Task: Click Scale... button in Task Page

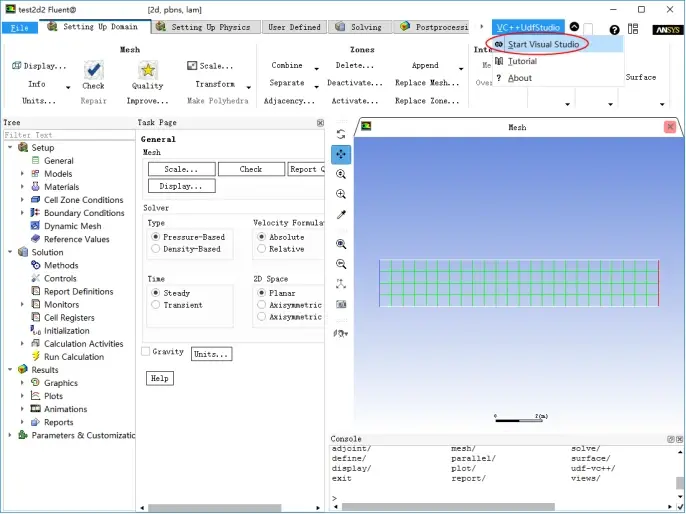Action: (182, 169)
